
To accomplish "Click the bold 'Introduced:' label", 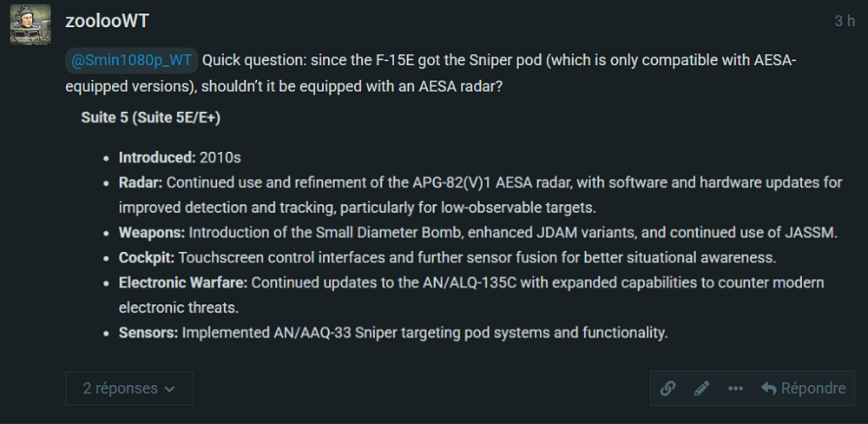I will coord(157,157).
